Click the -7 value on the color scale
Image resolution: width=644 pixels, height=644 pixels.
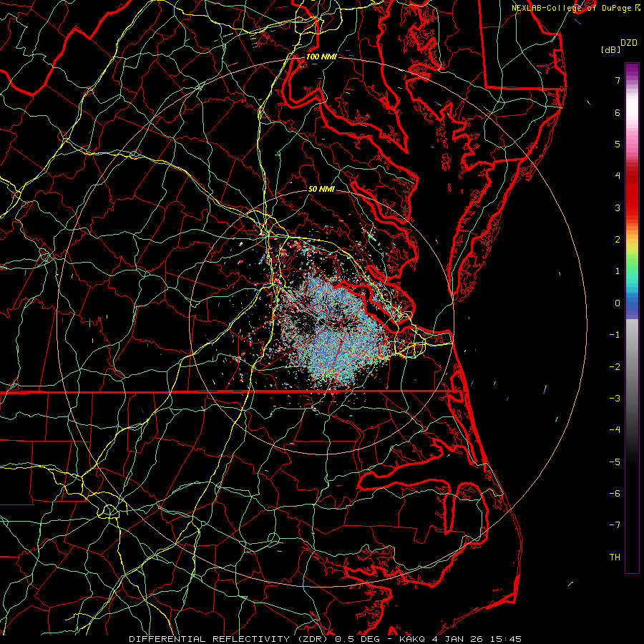[615, 525]
